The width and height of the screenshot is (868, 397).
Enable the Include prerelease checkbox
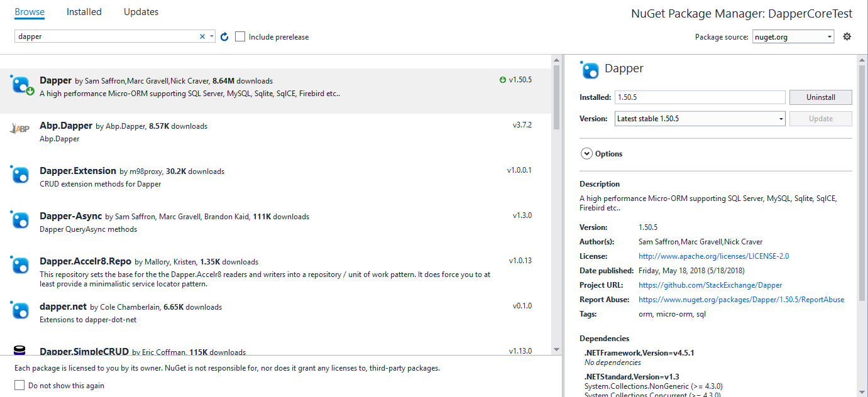pos(240,36)
